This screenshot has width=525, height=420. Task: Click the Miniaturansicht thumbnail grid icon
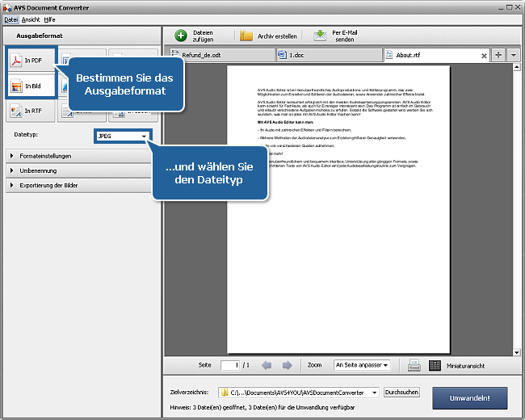click(x=435, y=365)
